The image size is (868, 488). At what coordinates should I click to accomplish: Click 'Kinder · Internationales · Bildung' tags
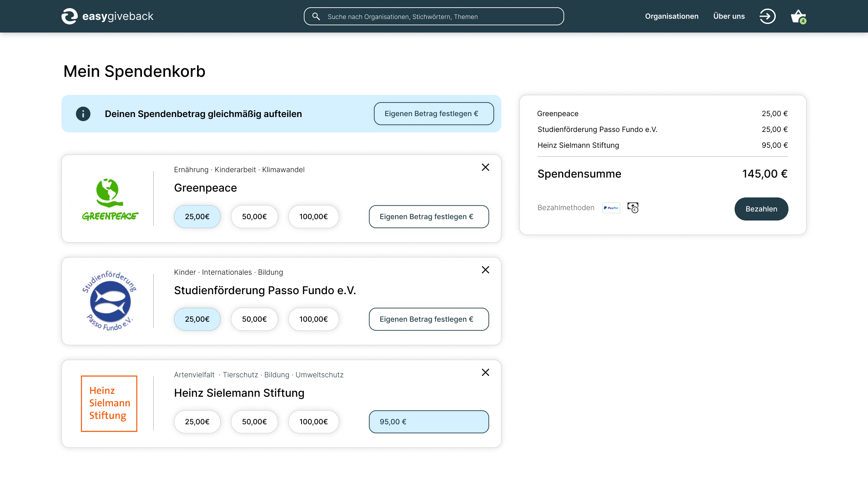[x=228, y=272]
